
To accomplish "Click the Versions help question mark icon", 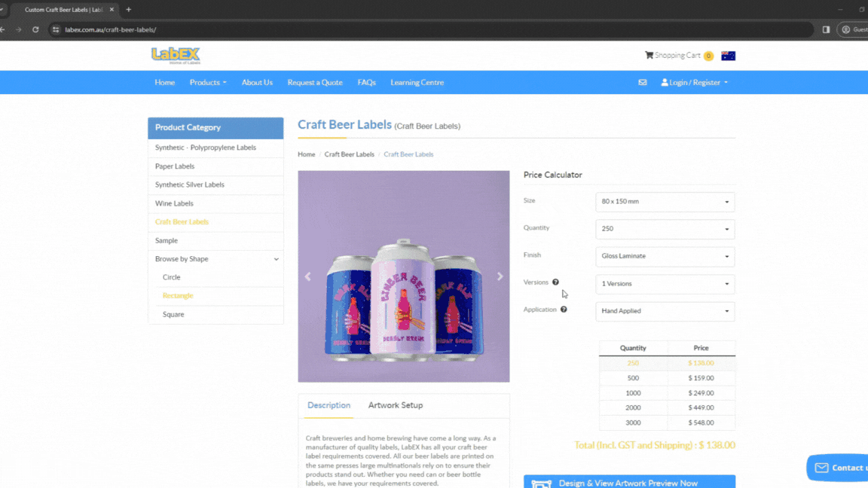I will coord(556,282).
